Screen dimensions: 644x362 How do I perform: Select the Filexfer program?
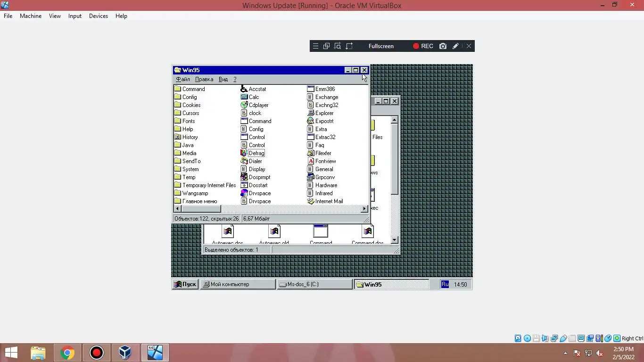click(319, 153)
